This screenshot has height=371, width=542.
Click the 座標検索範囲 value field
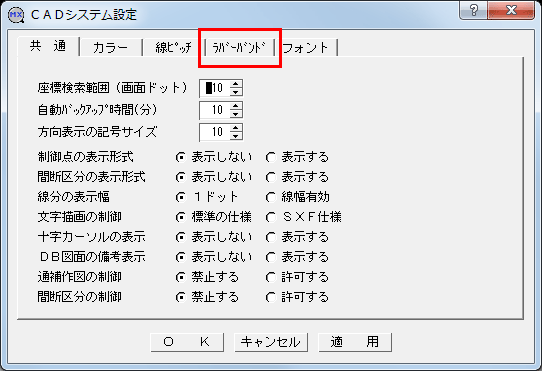click(x=214, y=88)
